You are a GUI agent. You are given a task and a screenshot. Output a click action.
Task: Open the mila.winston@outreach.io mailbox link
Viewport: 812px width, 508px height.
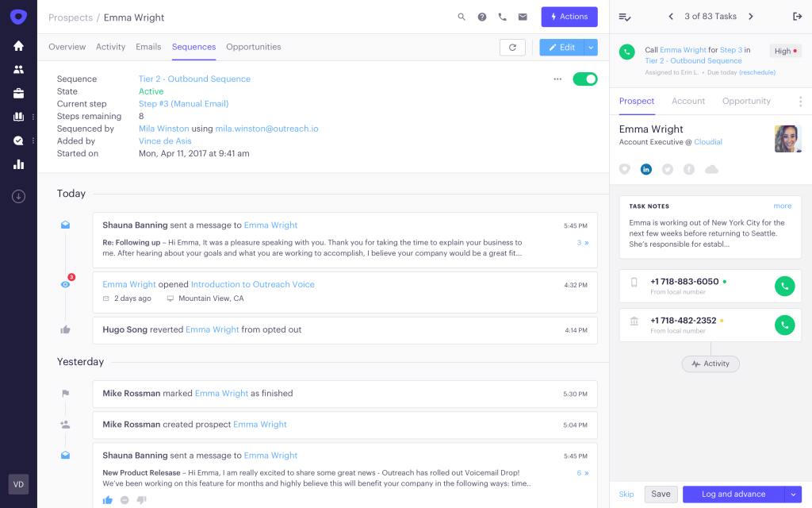[266, 129]
